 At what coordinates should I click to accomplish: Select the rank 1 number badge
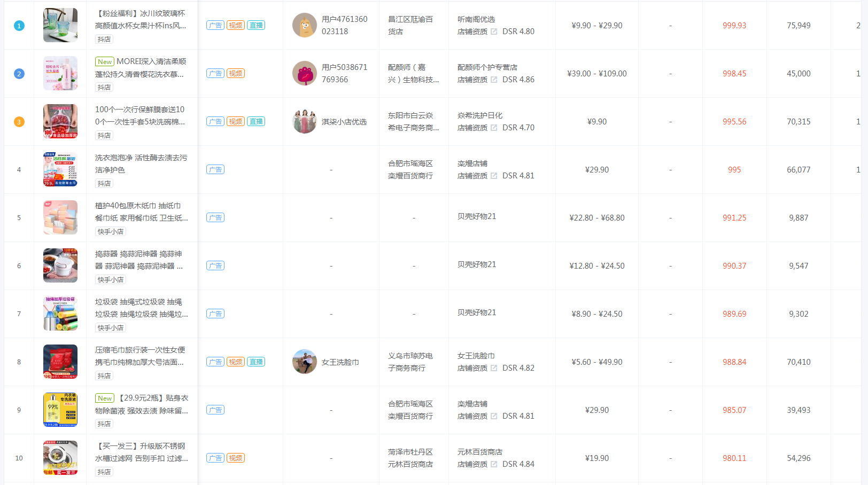click(19, 25)
